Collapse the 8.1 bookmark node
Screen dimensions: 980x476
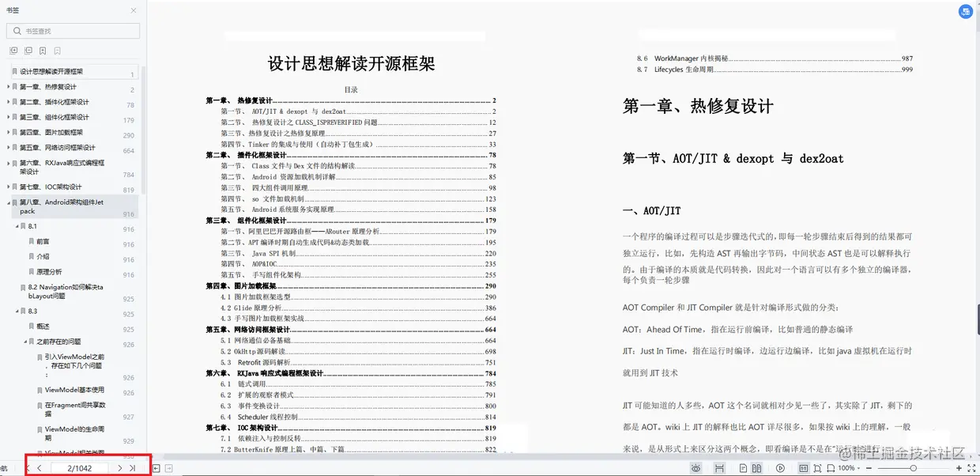point(17,226)
